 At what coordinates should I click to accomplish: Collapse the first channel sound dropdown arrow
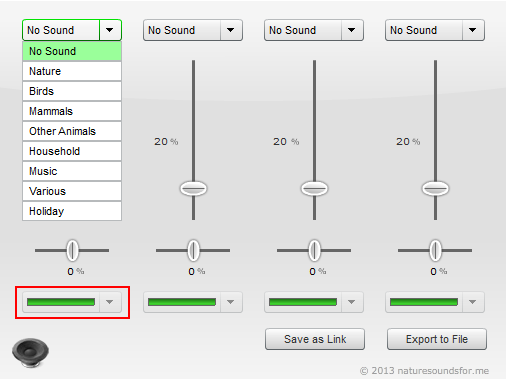(x=110, y=30)
